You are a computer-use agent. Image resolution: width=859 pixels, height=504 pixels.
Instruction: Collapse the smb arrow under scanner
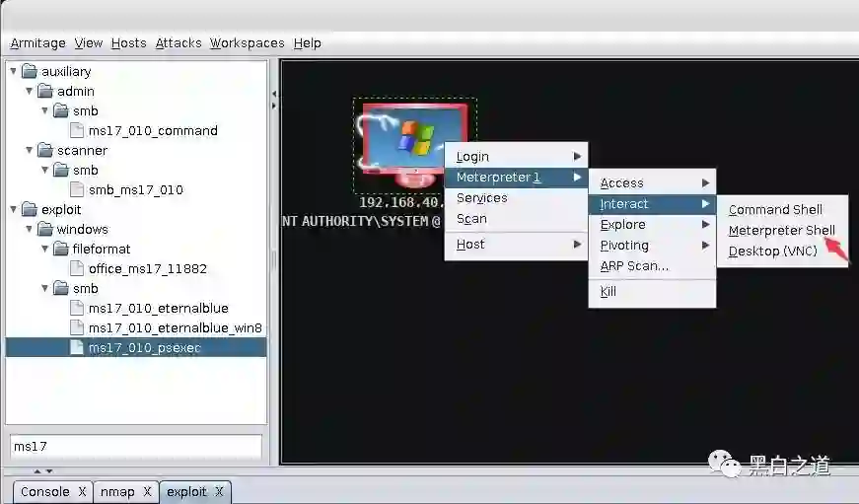45,170
